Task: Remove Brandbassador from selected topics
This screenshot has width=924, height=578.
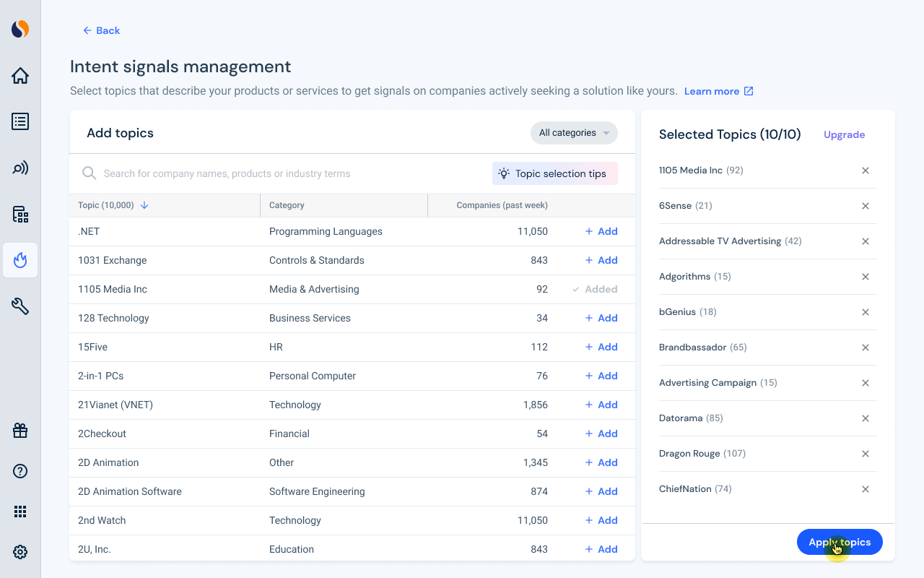Action: tap(866, 348)
